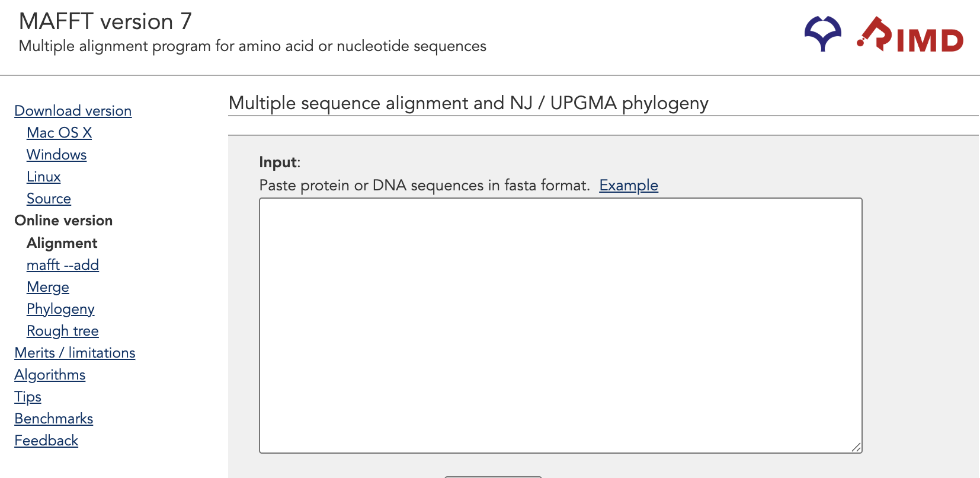The width and height of the screenshot is (980, 478).
Task: Open the Phylogeny page
Action: (x=60, y=309)
